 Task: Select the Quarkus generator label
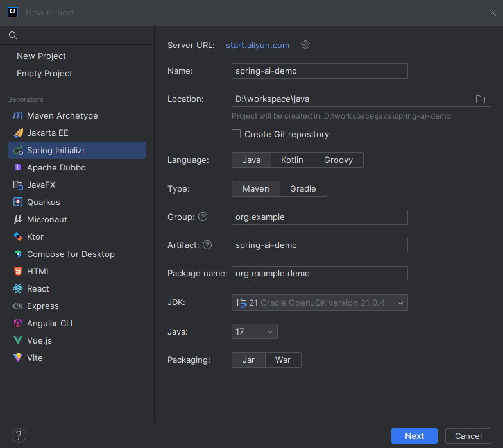pos(44,203)
